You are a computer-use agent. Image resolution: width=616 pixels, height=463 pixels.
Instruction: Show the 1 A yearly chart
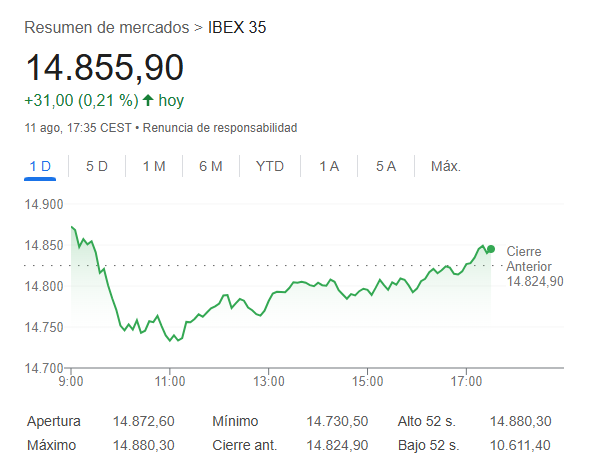coord(329,166)
